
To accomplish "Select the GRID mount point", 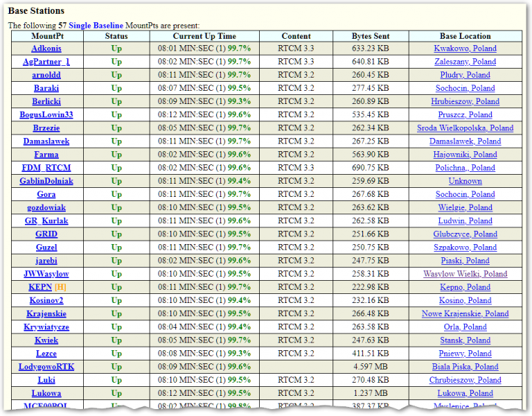I will [x=46, y=234].
